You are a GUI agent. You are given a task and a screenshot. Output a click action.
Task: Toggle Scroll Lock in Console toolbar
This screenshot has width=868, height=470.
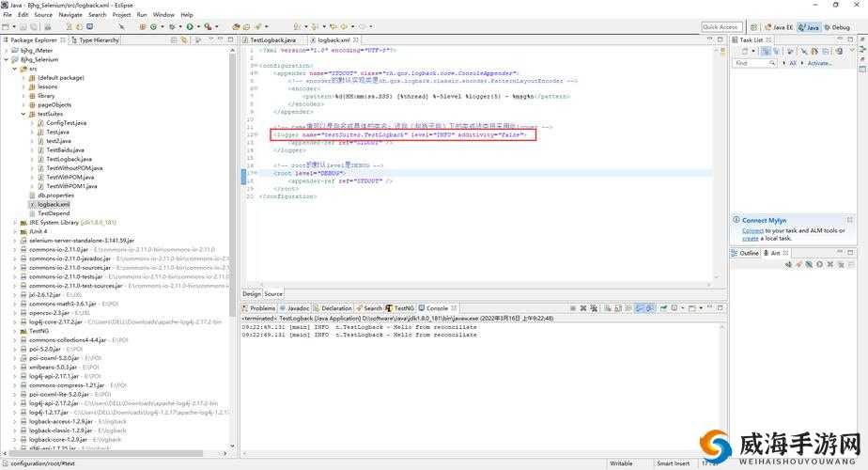618,308
